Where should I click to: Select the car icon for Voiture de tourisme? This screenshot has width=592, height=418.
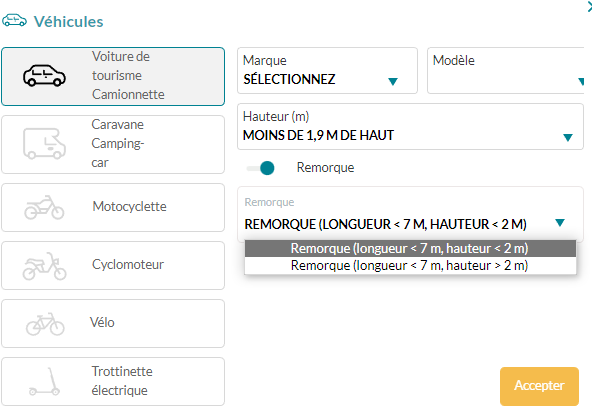click(x=44, y=76)
